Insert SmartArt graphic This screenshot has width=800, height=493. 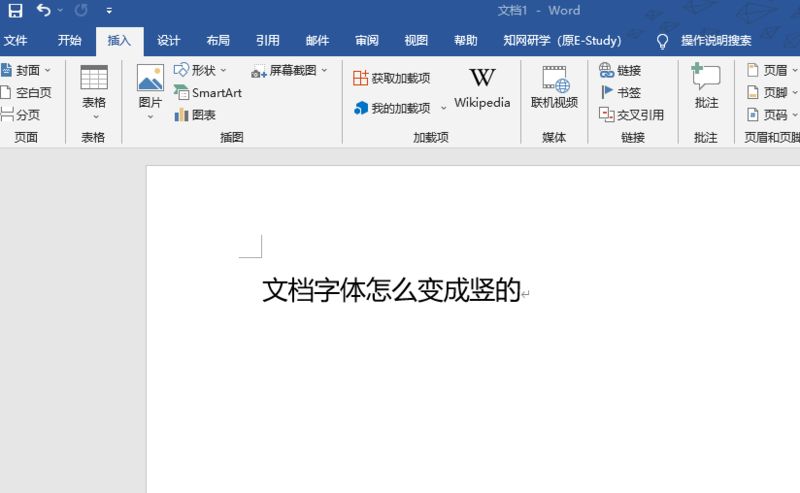(208, 93)
